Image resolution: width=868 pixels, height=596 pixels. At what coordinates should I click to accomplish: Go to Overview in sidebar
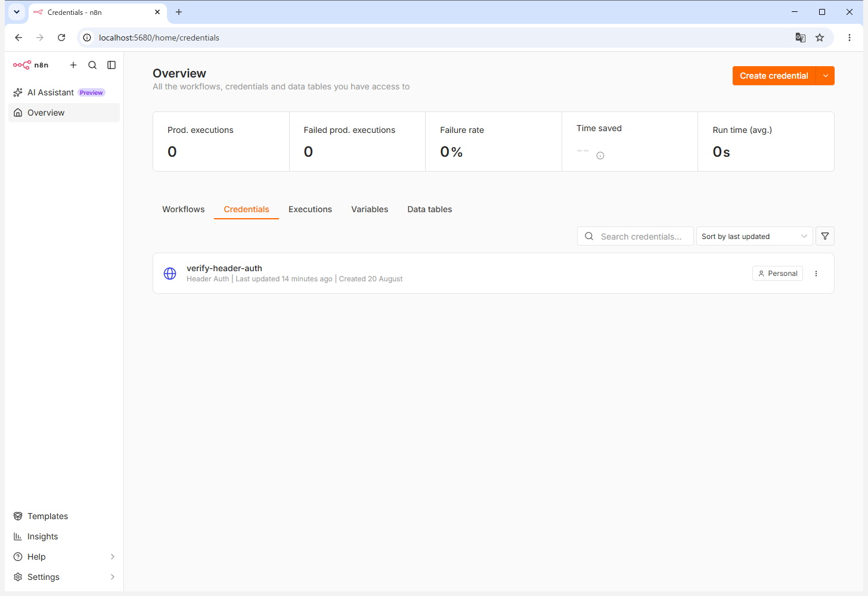64,113
